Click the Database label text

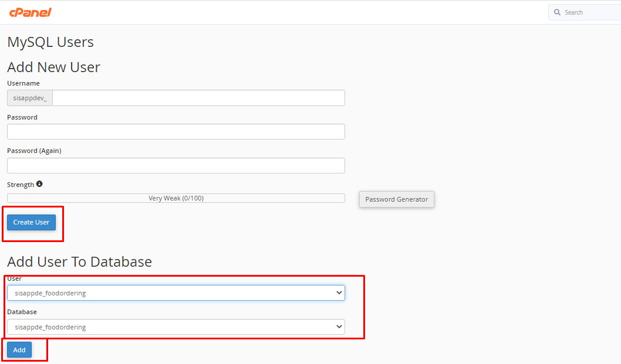click(22, 312)
